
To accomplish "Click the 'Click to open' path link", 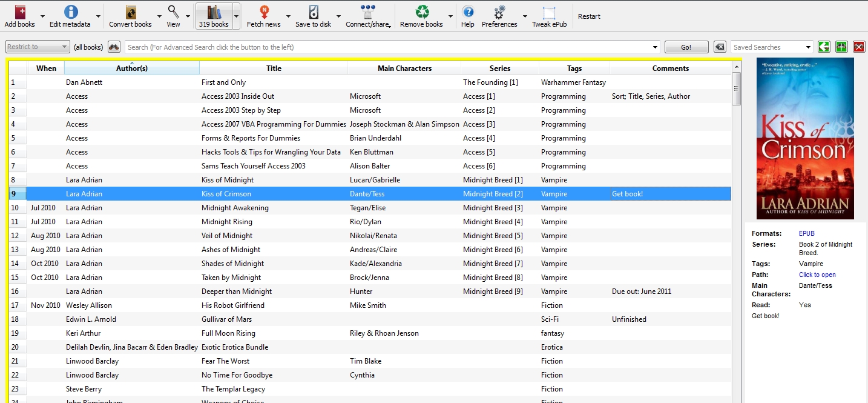I will point(817,275).
